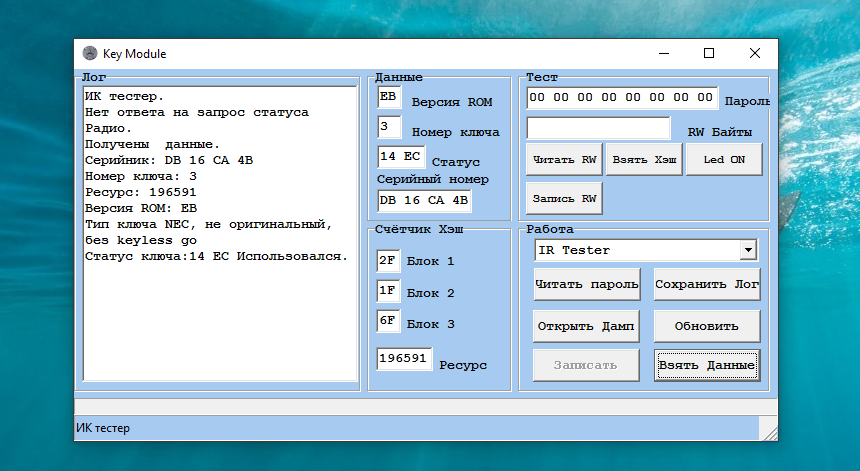Click the Читать пароль button
This screenshot has width=860, height=471.
point(587,284)
